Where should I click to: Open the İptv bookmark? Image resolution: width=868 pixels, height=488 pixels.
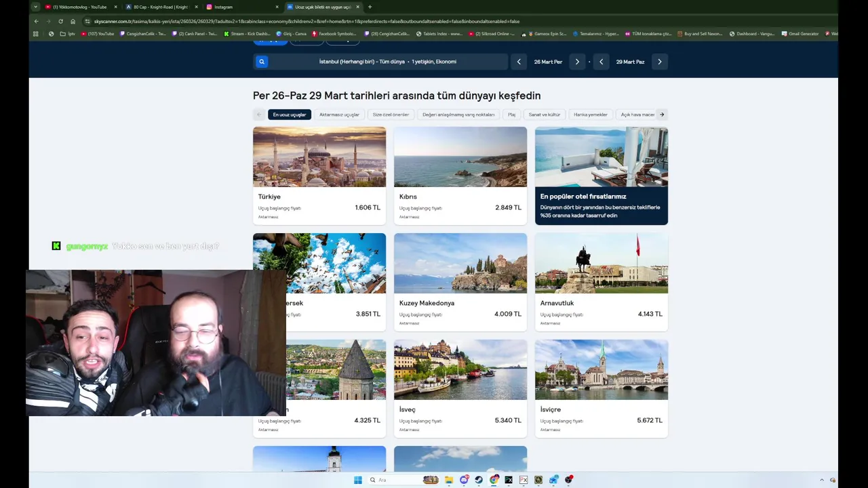(67, 33)
